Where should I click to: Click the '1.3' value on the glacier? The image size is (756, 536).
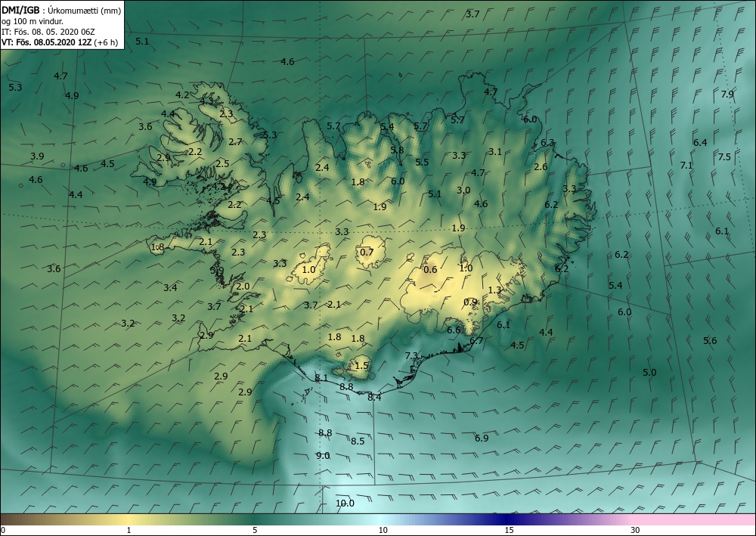(x=494, y=290)
